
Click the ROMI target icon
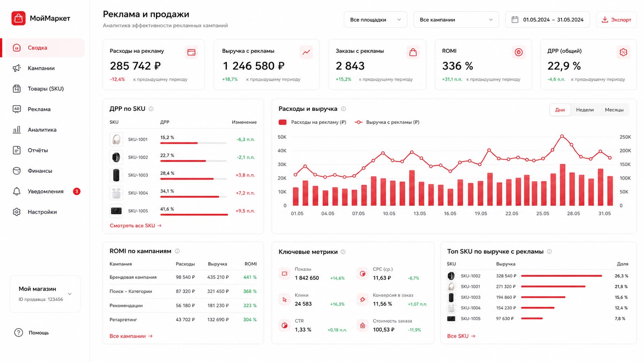(x=519, y=52)
